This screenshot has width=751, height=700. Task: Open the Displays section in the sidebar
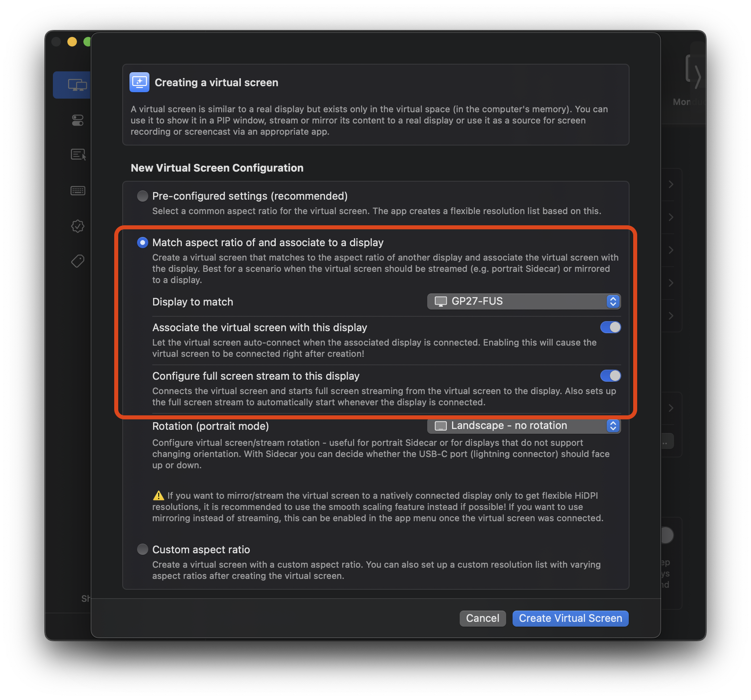click(x=76, y=85)
